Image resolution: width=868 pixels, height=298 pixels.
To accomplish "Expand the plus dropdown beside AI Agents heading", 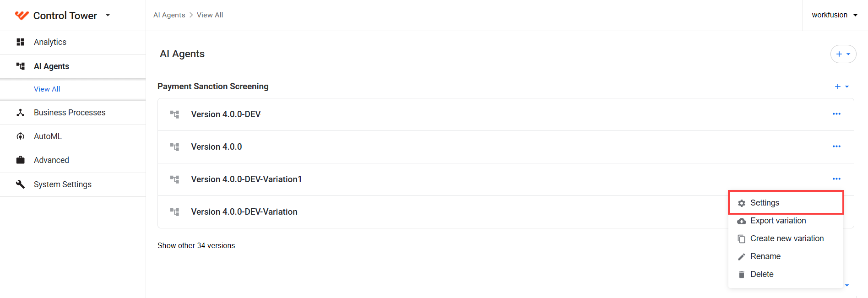I will [843, 54].
